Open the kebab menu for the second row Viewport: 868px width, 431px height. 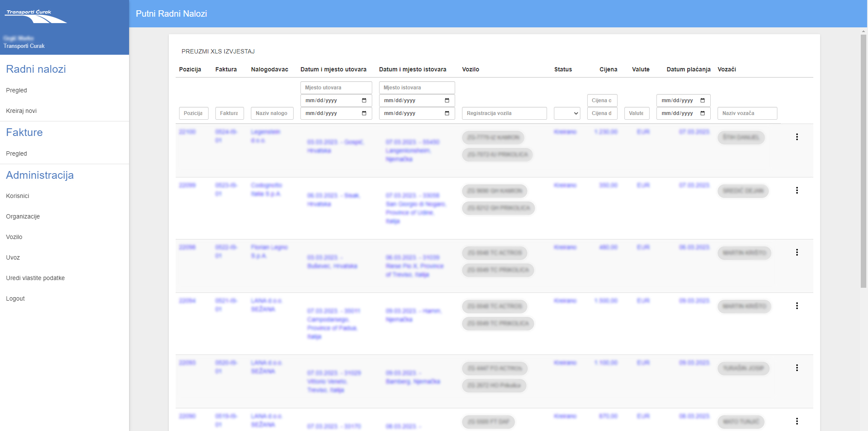click(x=797, y=191)
